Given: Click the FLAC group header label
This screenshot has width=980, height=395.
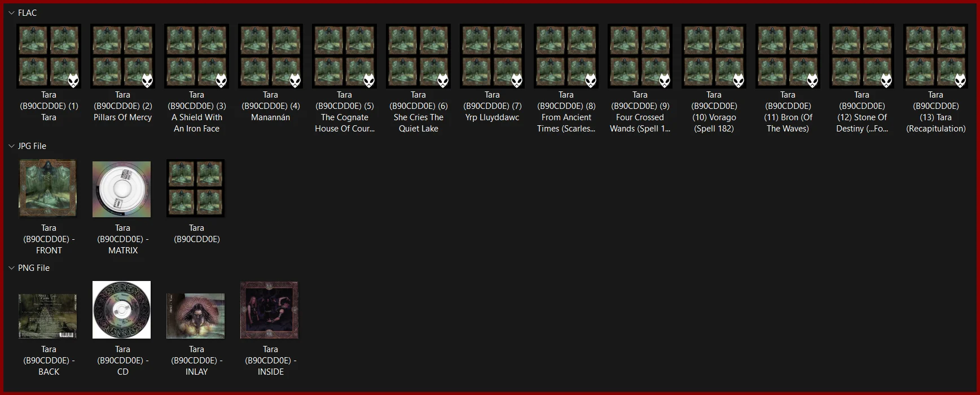Looking at the screenshot, I should pyautogui.click(x=27, y=13).
